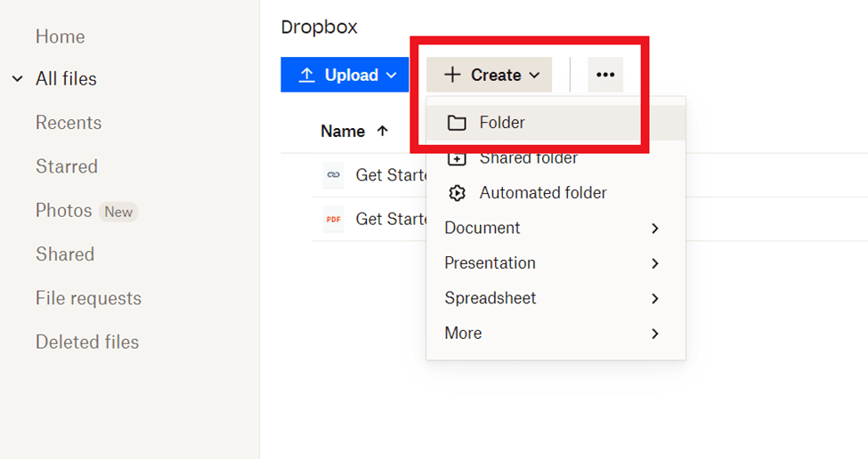Image resolution: width=868 pixels, height=459 pixels.
Task: Expand the More submenu arrow
Action: coord(655,334)
